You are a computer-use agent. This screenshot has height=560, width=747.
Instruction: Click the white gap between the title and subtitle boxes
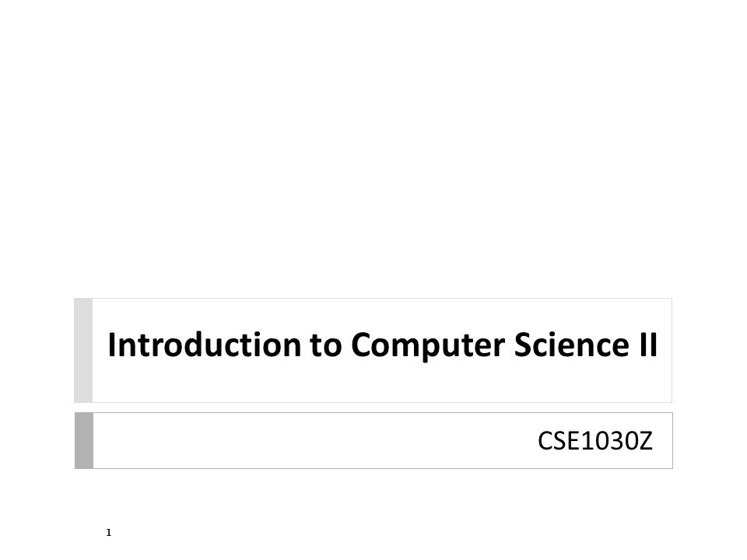pyautogui.click(x=373, y=408)
